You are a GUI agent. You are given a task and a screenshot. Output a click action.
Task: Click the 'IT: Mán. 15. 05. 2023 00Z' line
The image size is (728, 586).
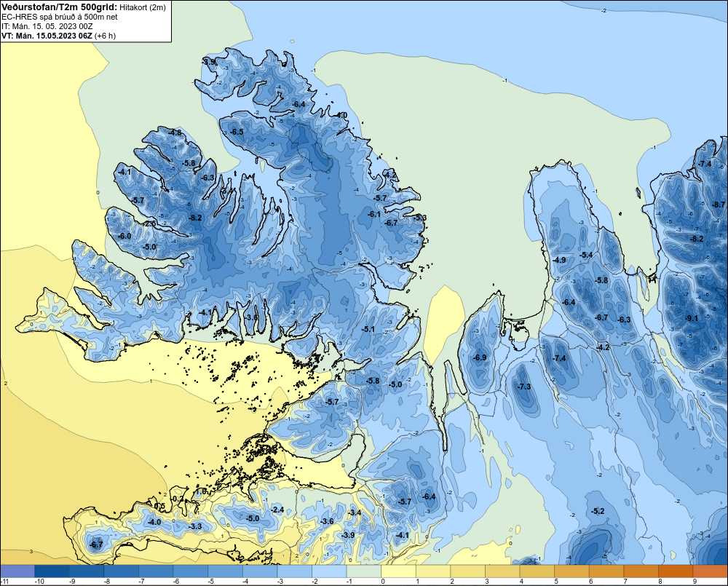point(47,26)
